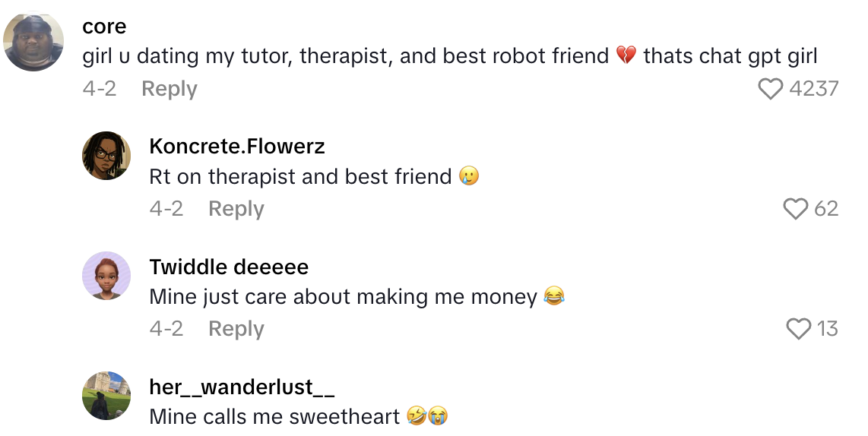Visit Koncrete.Flowerz username link

(x=237, y=147)
